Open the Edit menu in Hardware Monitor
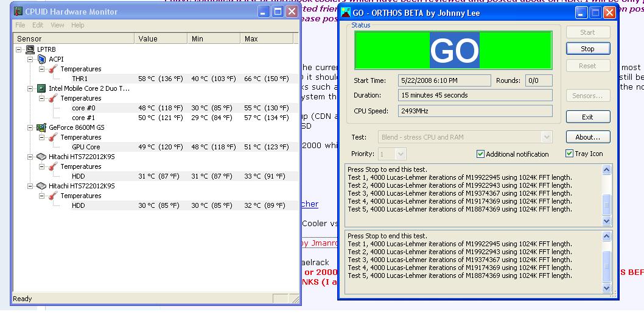 point(38,25)
